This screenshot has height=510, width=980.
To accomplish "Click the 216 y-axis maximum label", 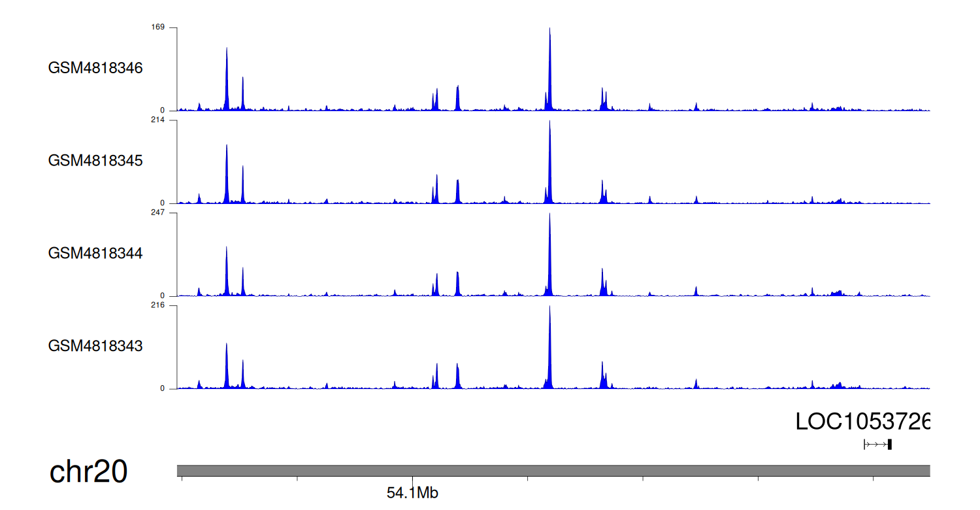I will coord(158,305).
